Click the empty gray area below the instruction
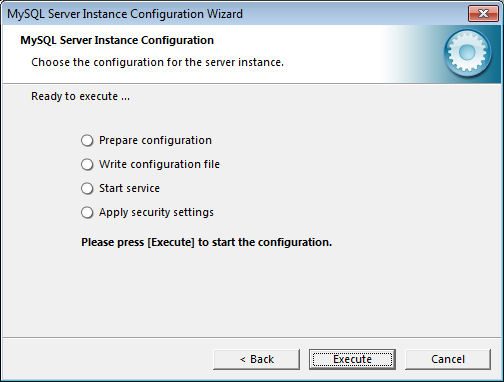 click(x=252, y=293)
